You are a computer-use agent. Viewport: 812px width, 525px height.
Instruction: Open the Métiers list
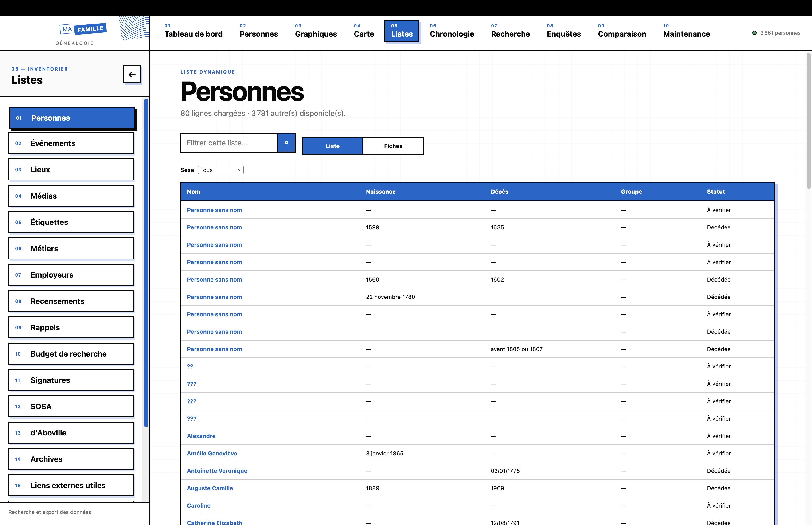click(x=71, y=249)
